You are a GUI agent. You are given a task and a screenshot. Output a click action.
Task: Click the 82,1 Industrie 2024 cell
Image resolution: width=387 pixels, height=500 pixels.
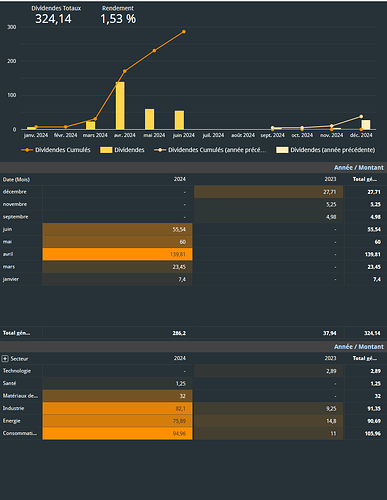point(117,409)
